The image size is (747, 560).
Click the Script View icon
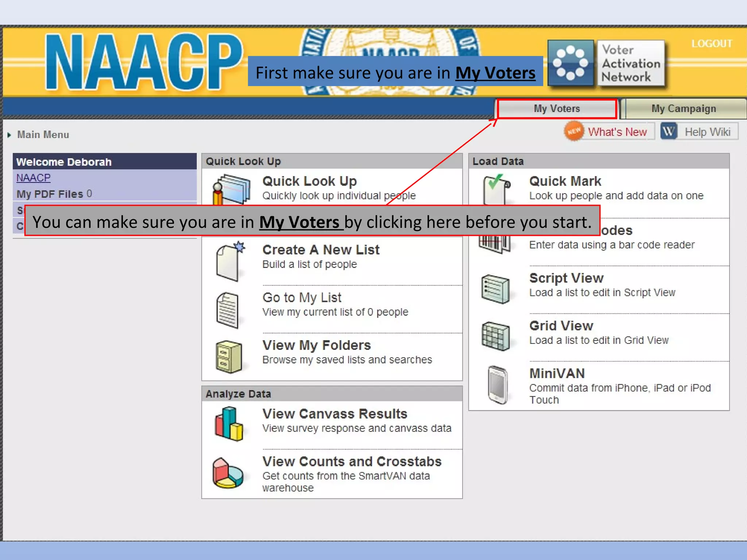coord(495,289)
